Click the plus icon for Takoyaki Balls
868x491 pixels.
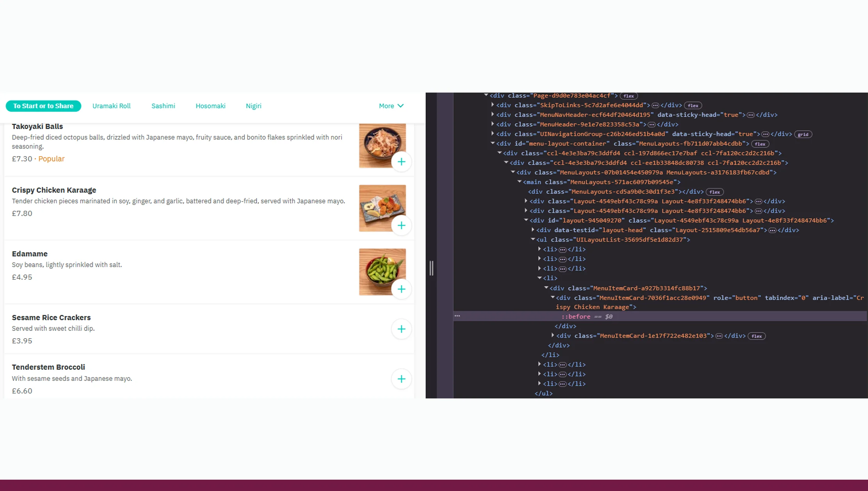[x=401, y=161]
